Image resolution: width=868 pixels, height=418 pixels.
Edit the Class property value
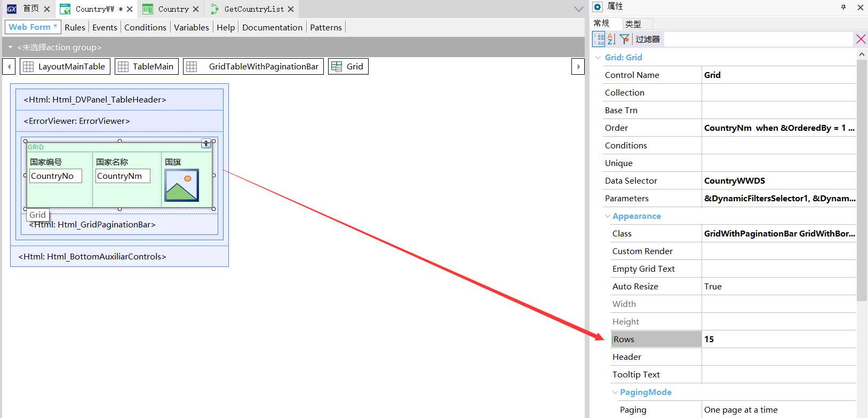[x=778, y=233]
